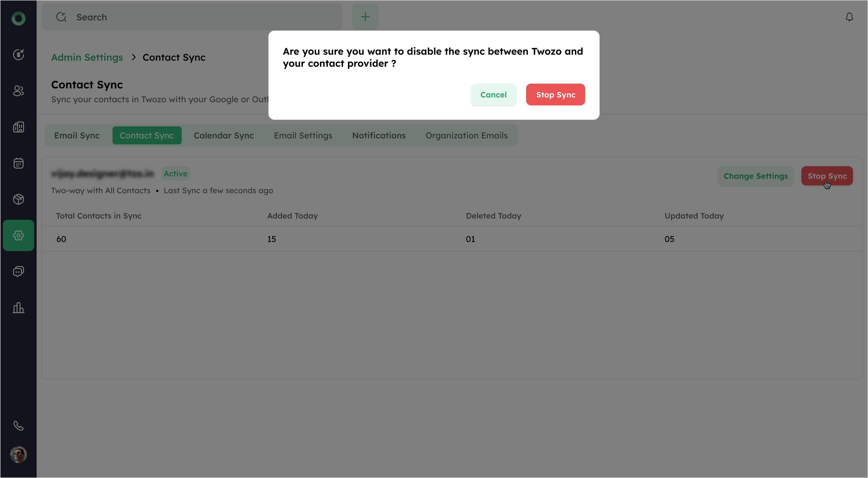Open the Organization Emails tab
The height and width of the screenshot is (478, 868).
[x=466, y=135]
